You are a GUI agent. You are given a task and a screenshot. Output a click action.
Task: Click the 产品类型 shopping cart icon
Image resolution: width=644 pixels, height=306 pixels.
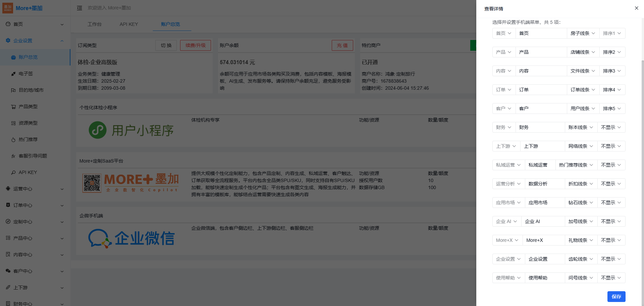13,107
